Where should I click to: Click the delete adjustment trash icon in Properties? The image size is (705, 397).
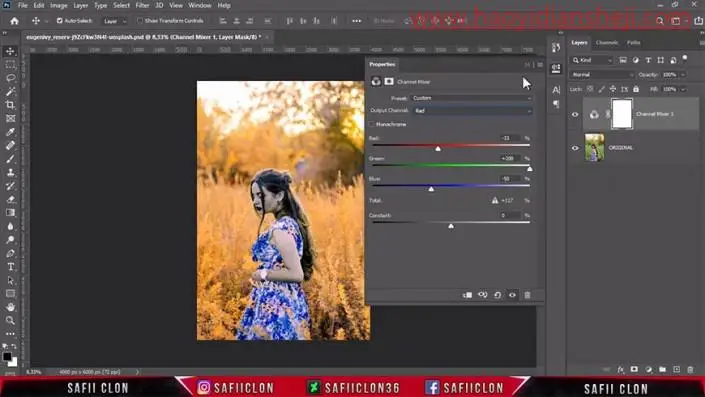click(527, 295)
